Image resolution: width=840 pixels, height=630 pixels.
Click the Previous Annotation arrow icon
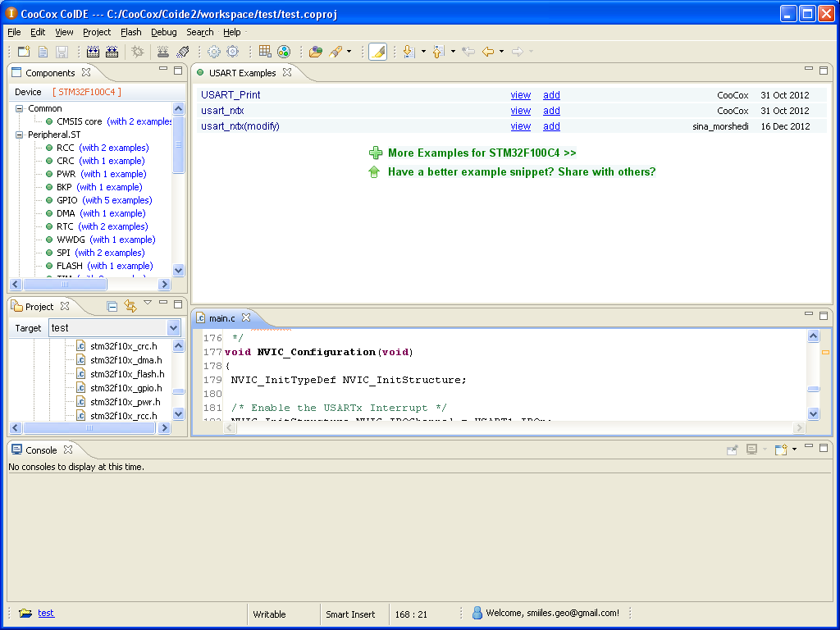(x=439, y=52)
